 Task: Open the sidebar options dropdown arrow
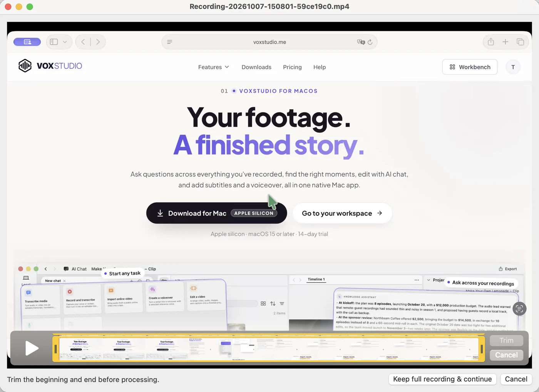coord(65,42)
